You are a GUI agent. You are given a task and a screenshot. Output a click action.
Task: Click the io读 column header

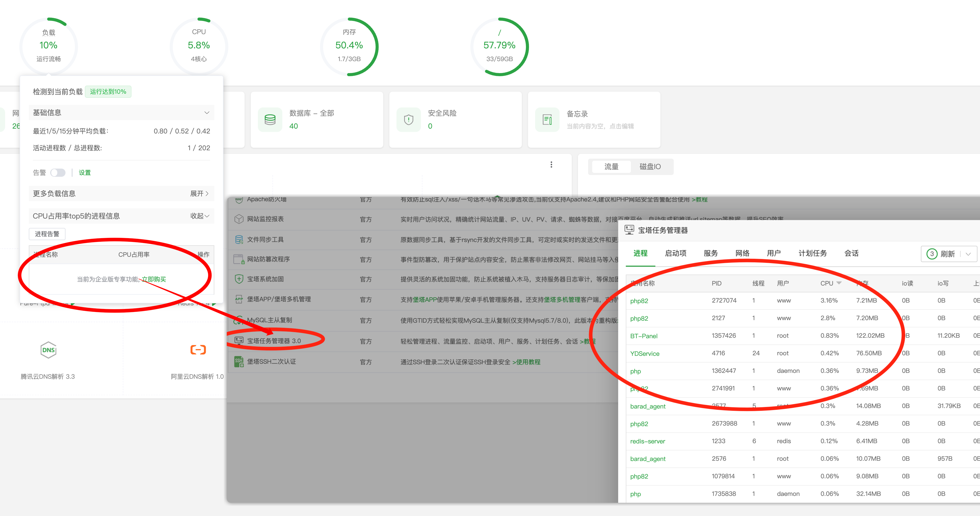[x=907, y=283]
